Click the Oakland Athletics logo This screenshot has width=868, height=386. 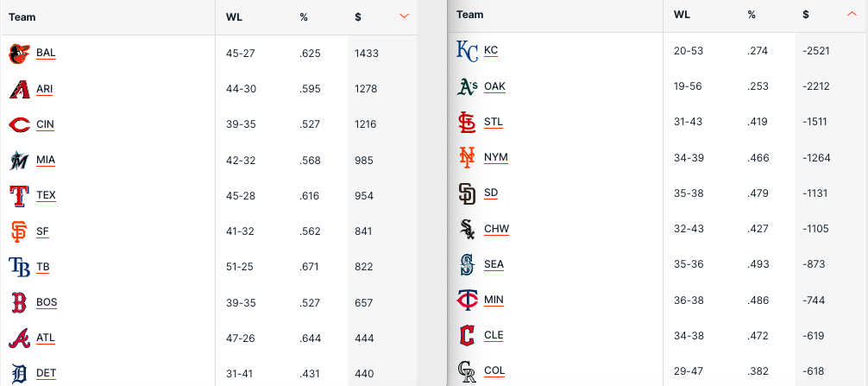point(467,86)
